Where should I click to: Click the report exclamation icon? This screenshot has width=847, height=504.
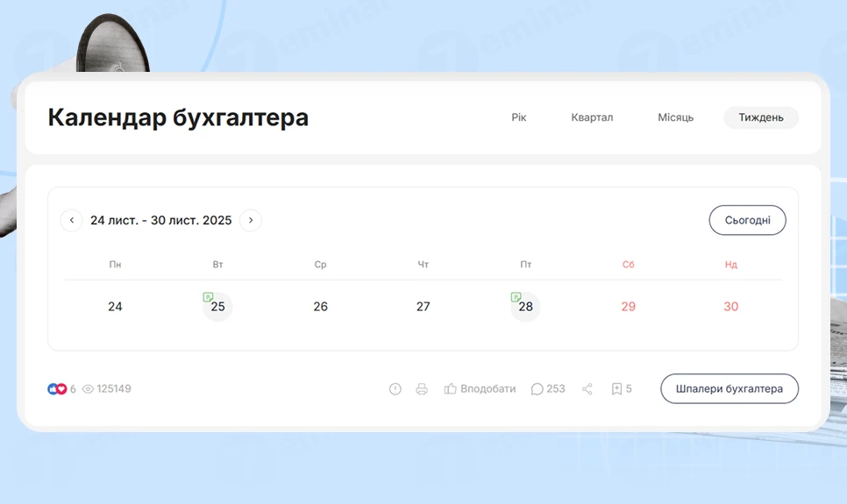(x=395, y=389)
